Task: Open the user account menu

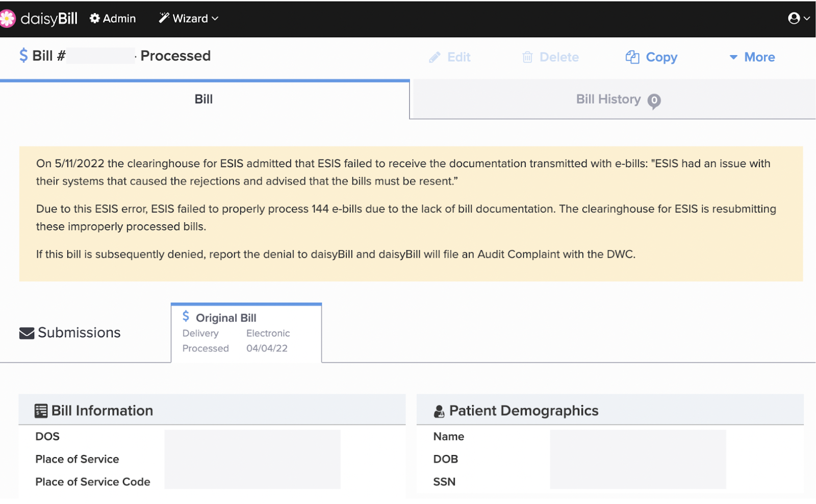Action: pyautogui.click(x=798, y=18)
